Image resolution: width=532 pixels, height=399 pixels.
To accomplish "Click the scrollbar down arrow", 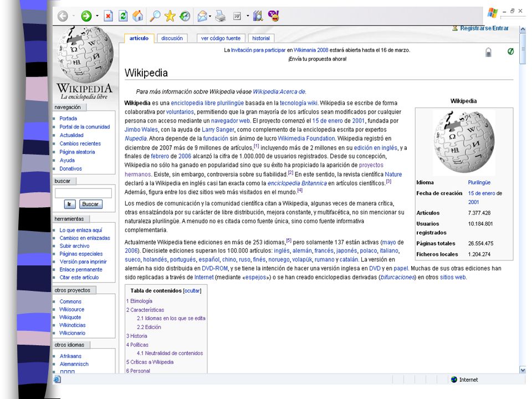I will pos(523,370).
